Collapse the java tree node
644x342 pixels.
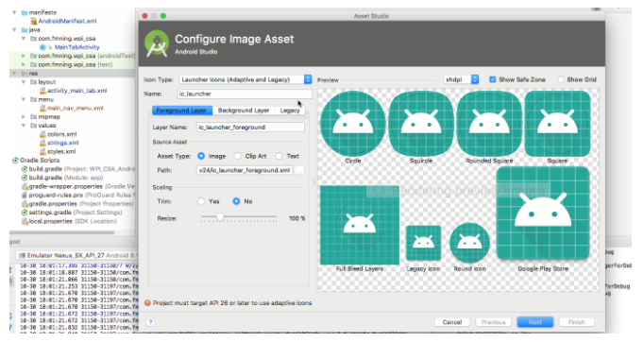tap(15, 29)
